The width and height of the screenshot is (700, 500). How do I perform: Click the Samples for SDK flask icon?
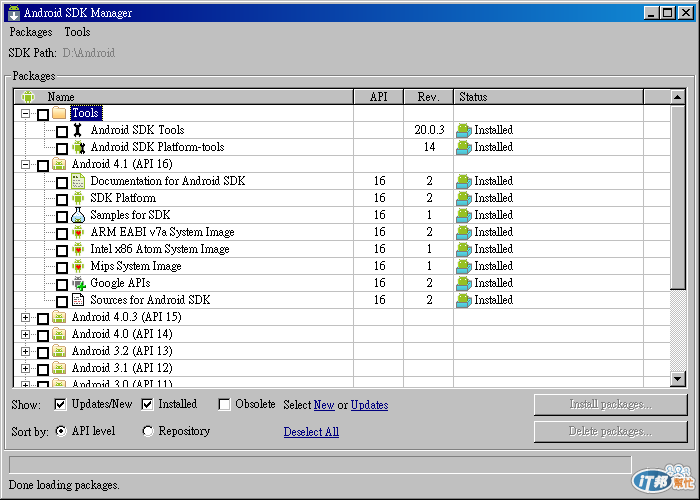(x=78, y=215)
